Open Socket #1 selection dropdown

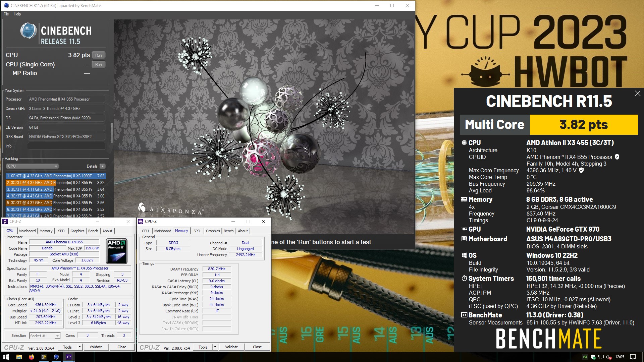pos(45,336)
